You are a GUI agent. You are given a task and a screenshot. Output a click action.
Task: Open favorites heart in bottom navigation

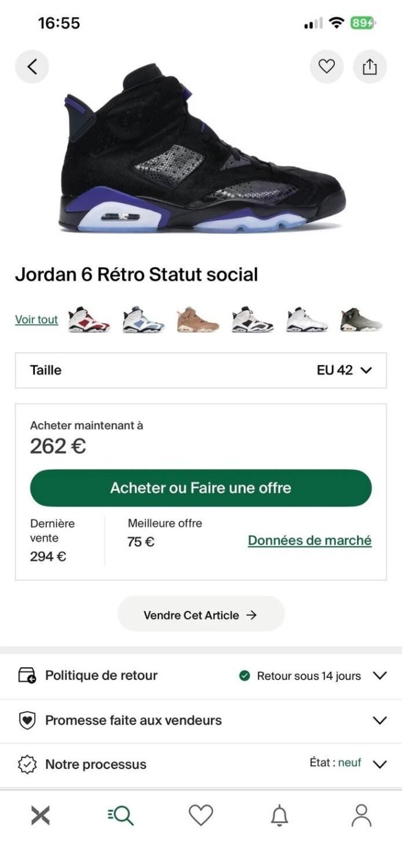click(x=200, y=816)
